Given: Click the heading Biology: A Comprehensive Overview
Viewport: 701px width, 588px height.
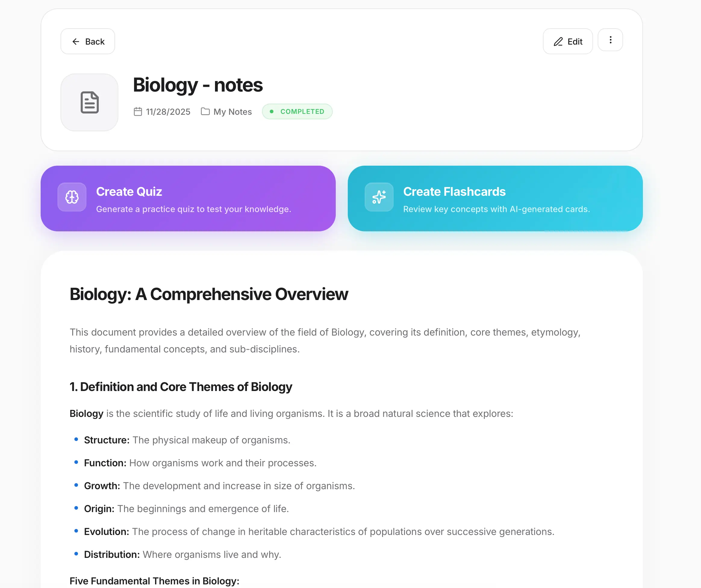Looking at the screenshot, I should click(209, 294).
